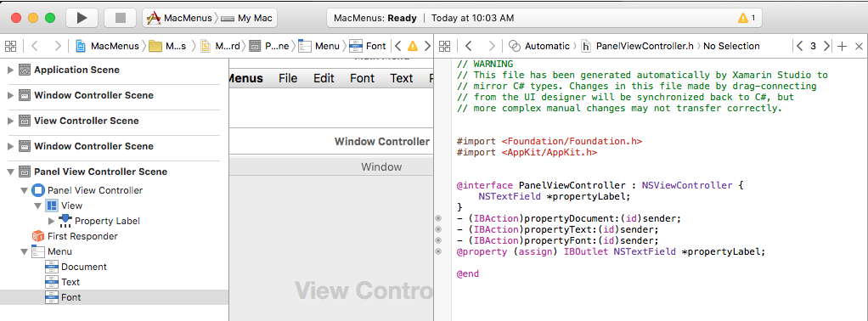Stop the running scheme
The width and height of the screenshot is (868, 321).
pos(120,18)
